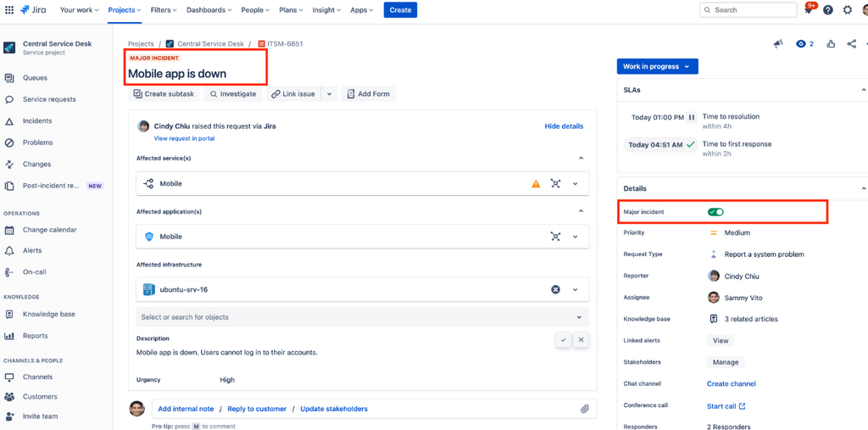Open the Dashboards menu
The image size is (868, 430).
click(209, 10)
